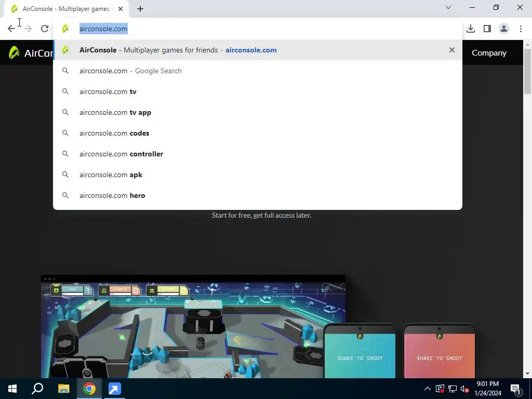Open the tab search chevron
Screen dimensions: 532x399
[448, 7]
